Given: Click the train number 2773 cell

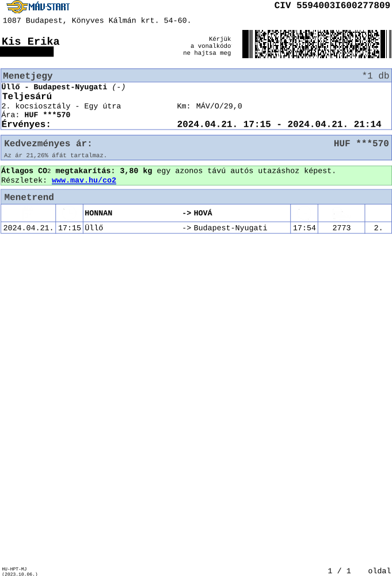Looking at the screenshot, I should (341, 228).
